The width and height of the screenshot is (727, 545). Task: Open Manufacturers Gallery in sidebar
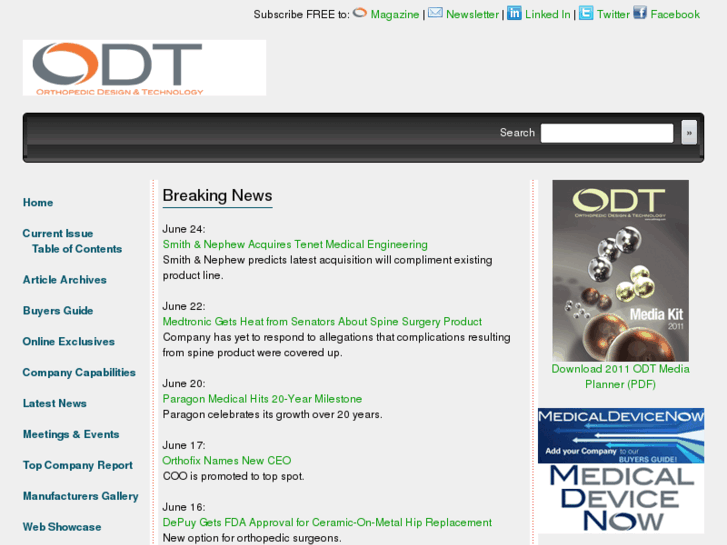81,496
